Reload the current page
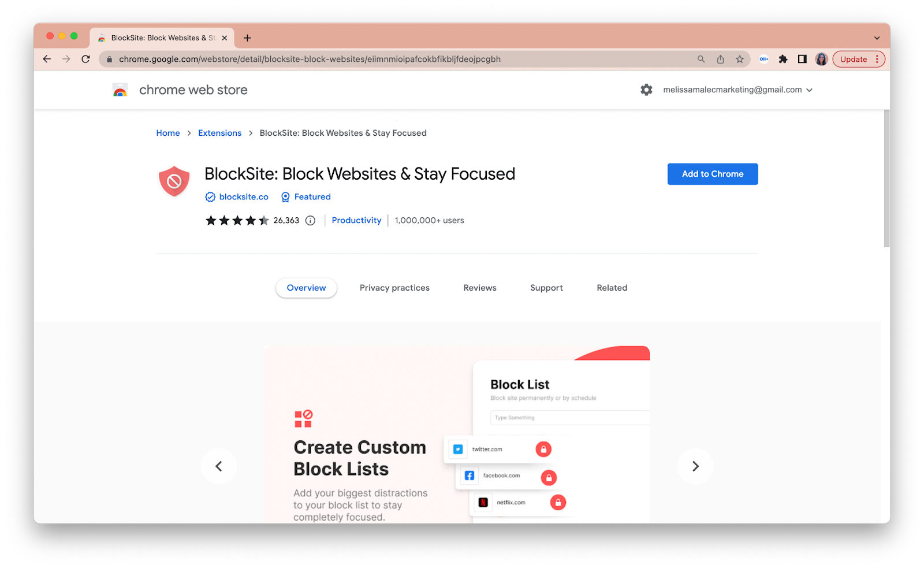 [85, 59]
